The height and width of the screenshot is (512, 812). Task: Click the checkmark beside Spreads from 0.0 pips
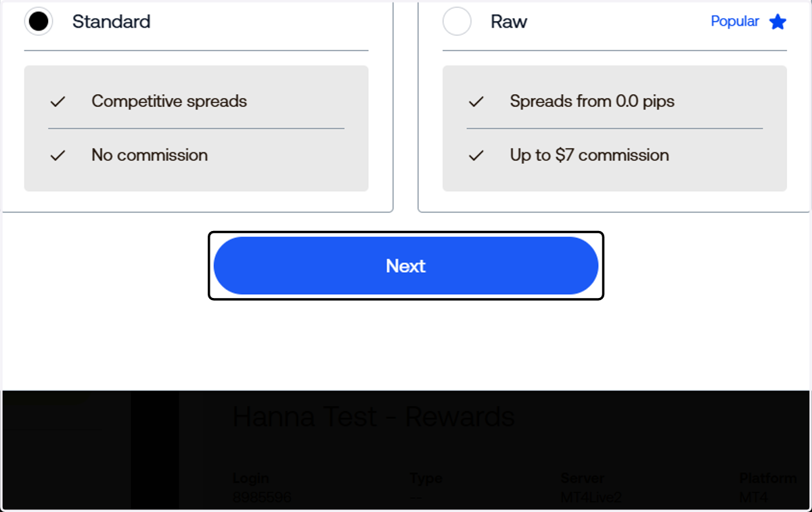tap(476, 102)
